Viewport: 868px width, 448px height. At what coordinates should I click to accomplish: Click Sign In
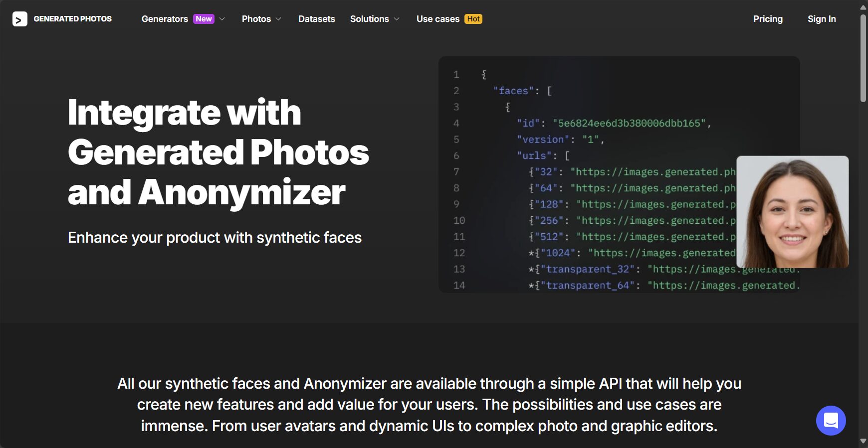coord(822,19)
